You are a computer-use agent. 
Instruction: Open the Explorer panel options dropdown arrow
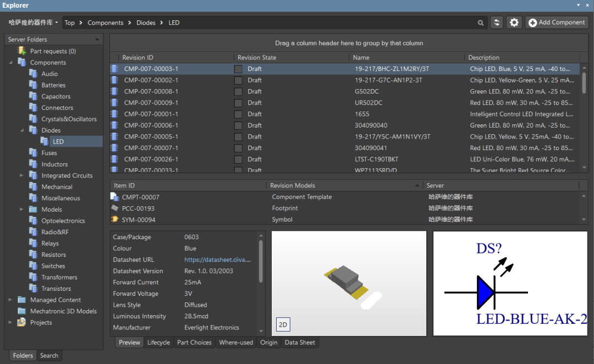point(579,5)
